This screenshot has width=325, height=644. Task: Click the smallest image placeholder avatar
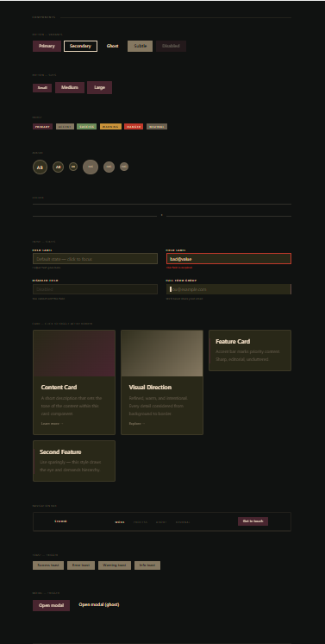coord(124,167)
